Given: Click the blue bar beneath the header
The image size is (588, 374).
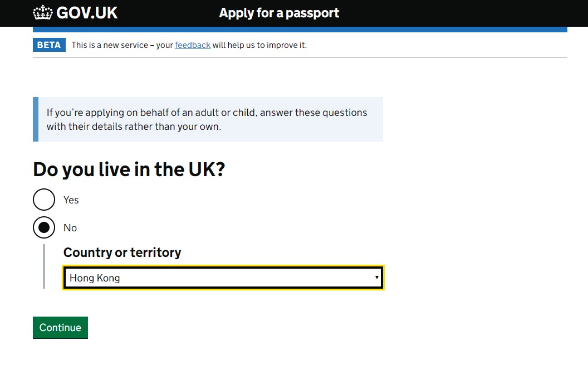Looking at the screenshot, I should (300, 30).
